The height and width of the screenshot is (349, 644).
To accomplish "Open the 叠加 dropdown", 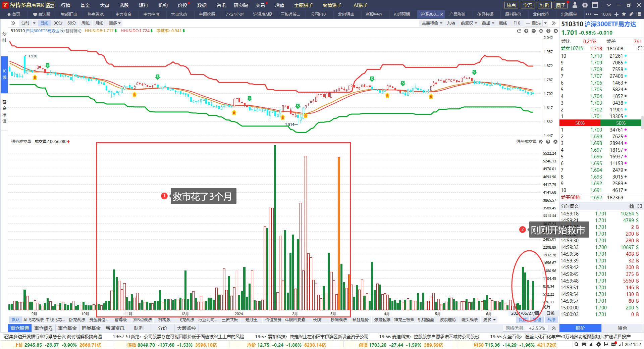I will pyautogui.click(x=488, y=23).
